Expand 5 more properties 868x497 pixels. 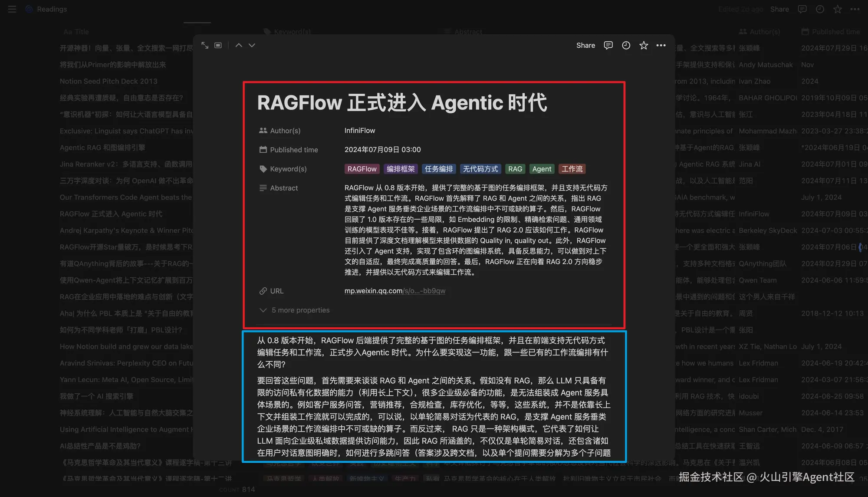[300, 310]
